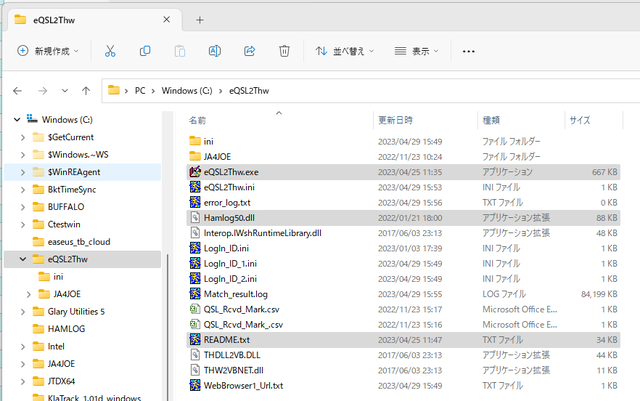Click the WebBrowser1_Url.txt file icon

195,385
